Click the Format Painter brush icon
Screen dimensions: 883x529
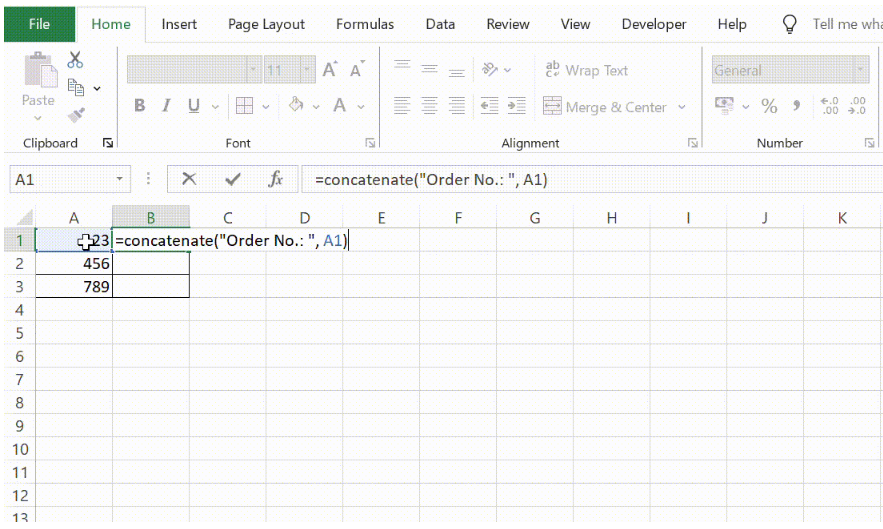point(75,115)
